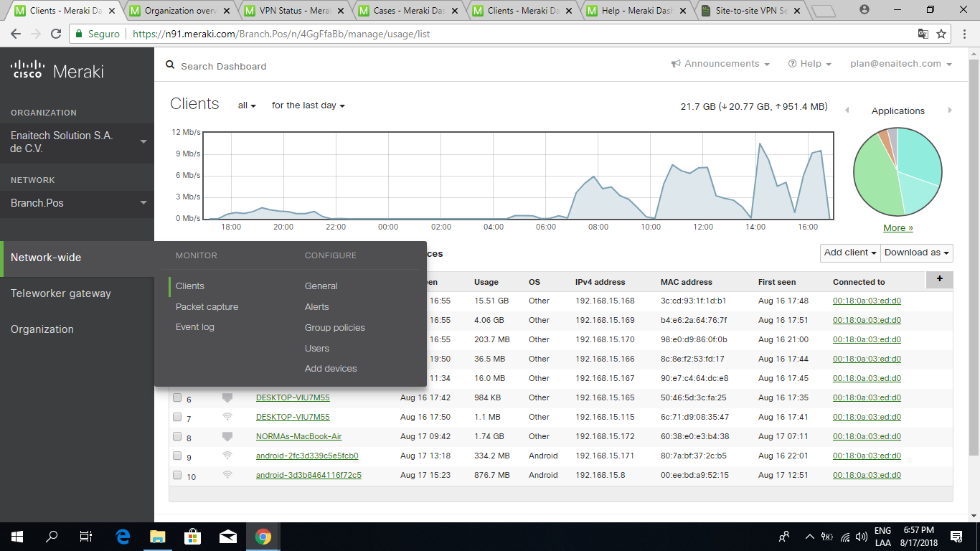Click the volume icon in system tray
Screen dimensions: 980x551
[x=862, y=537]
